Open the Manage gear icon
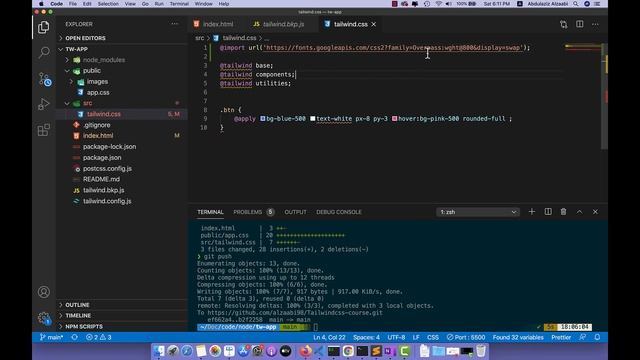 [44, 318]
